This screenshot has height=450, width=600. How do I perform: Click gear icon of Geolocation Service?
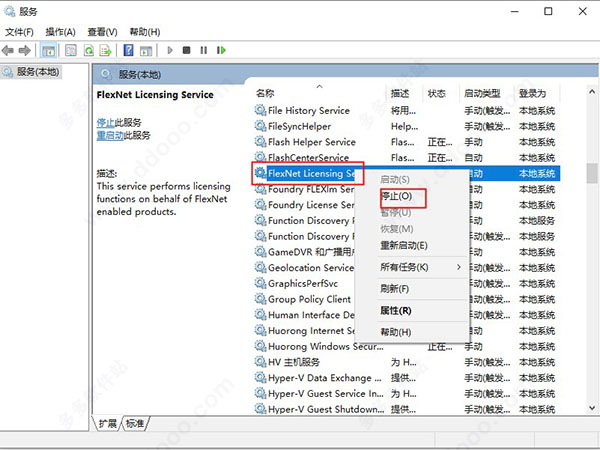click(260, 267)
